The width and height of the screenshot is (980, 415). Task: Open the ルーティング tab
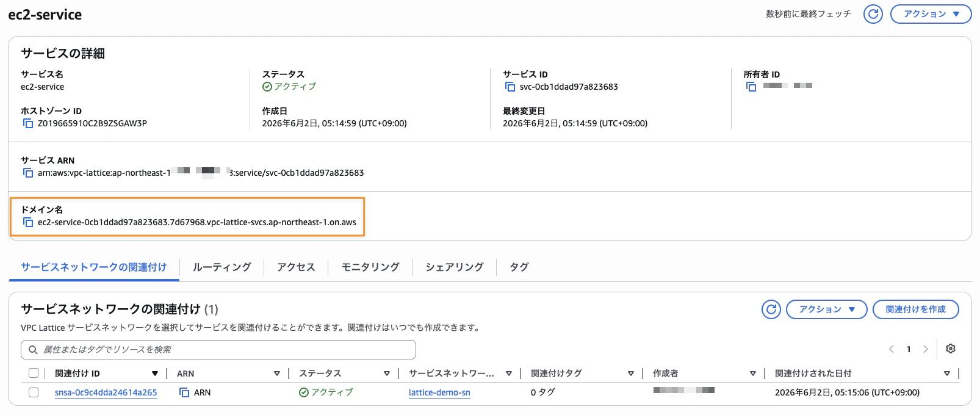pyautogui.click(x=222, y=267)
